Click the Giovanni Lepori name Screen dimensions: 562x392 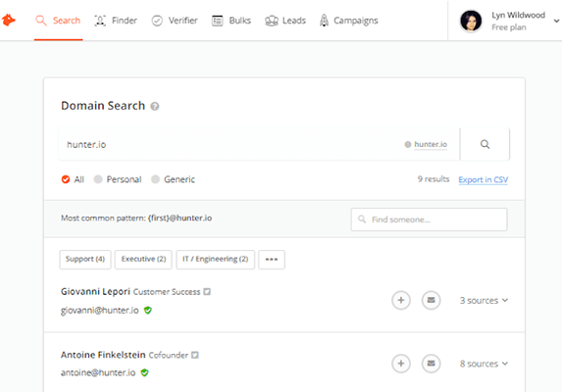click(95, 291)
